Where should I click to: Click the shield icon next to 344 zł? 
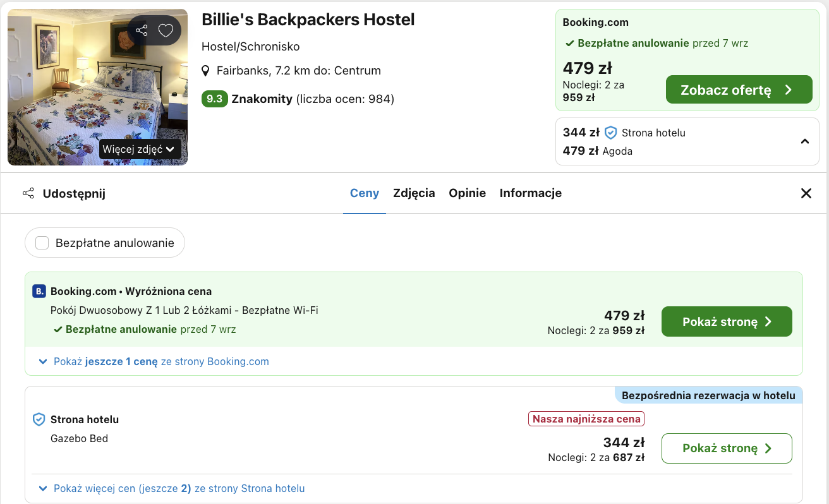[x=610, y=133]
